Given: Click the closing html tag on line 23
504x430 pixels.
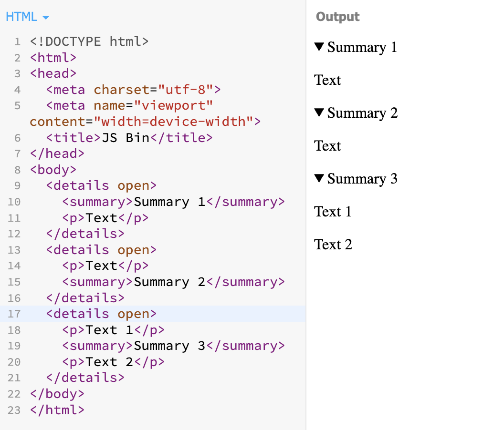Looking at the screenshot, I should point(57,410).
